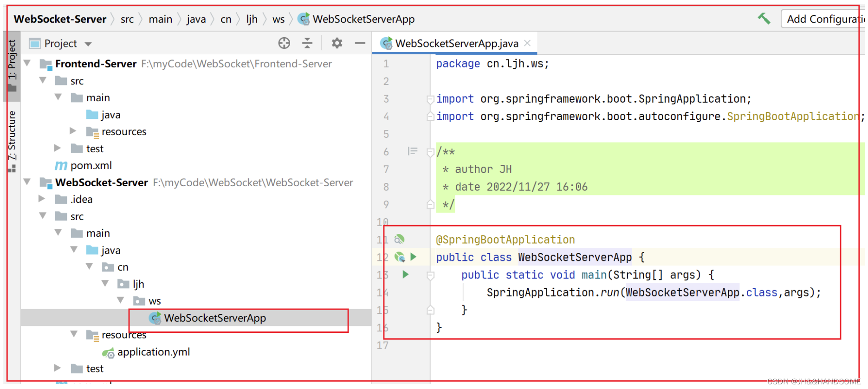Toggle rendered doc comment icon on line 6
Screen dimensions: 868x389
click(412, 151)
